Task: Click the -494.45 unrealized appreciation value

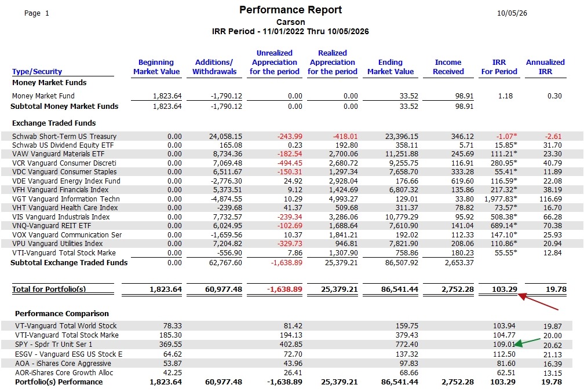Action: click(x=290, y=163)
